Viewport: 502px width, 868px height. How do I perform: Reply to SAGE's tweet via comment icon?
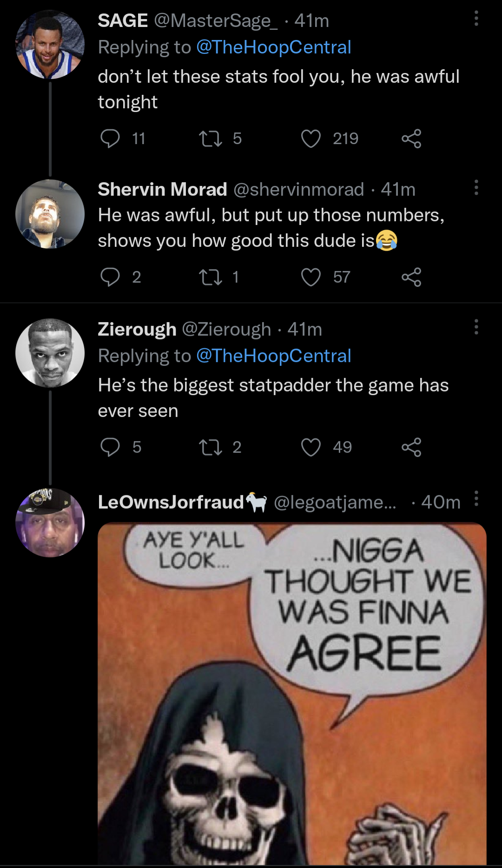110,139
